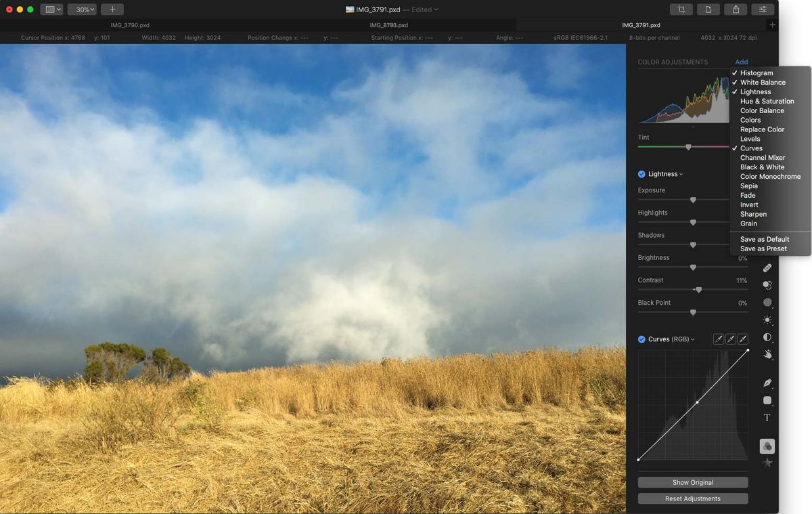Select the Warp tool icon
The height and width of the screenshot is (514, 812).
767,355
